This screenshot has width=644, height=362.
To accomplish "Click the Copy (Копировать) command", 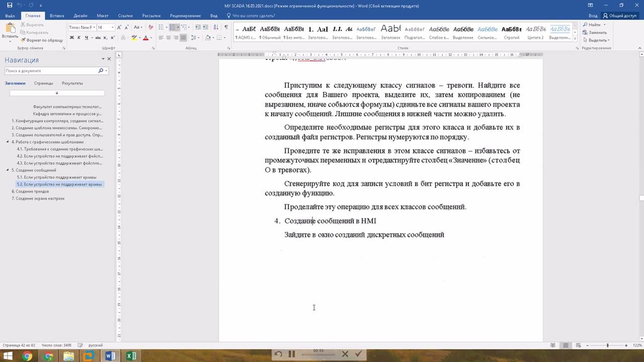I will [x=35, y=32].
